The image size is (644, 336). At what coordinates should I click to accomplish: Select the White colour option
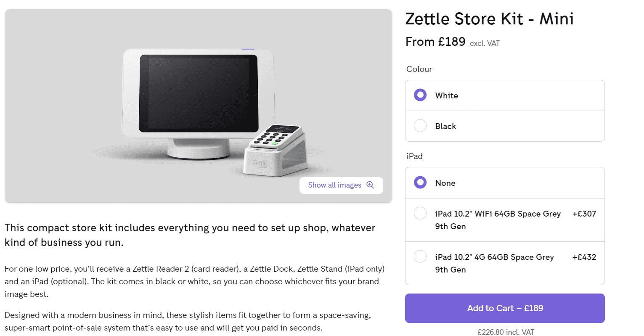420,95
